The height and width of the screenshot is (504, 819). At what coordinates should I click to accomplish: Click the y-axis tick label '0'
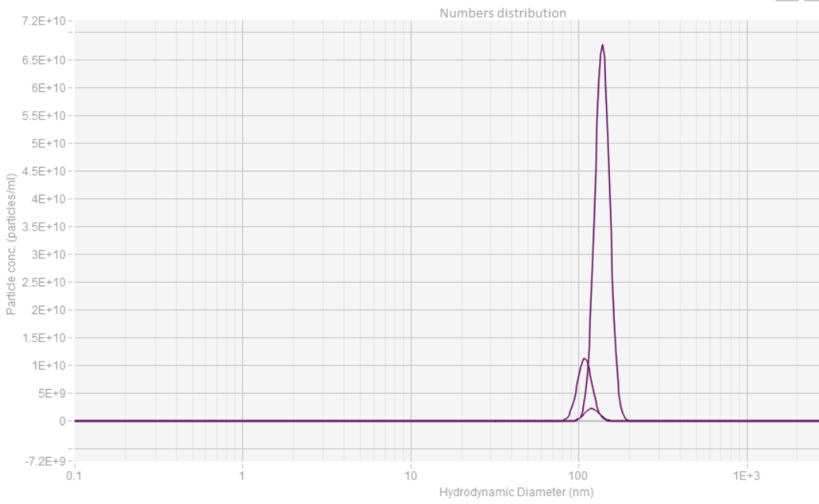[65, 421]
